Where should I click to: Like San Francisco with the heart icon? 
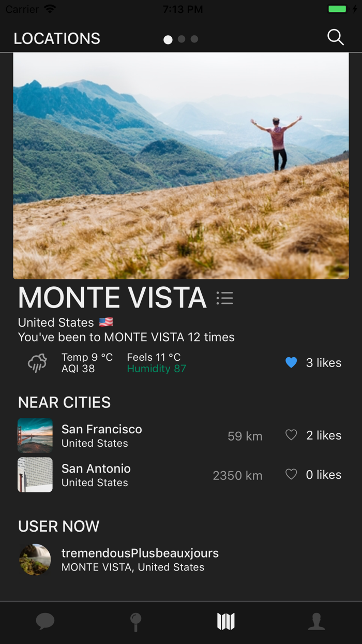click(291, 435)
